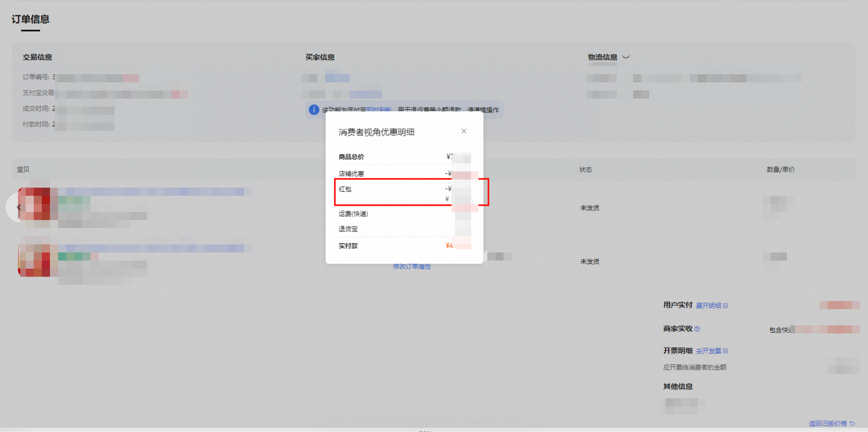Viewport: 868px width, 432px height.
Task: Click the 商家实收 help question icon
Action: coord(697,329)
